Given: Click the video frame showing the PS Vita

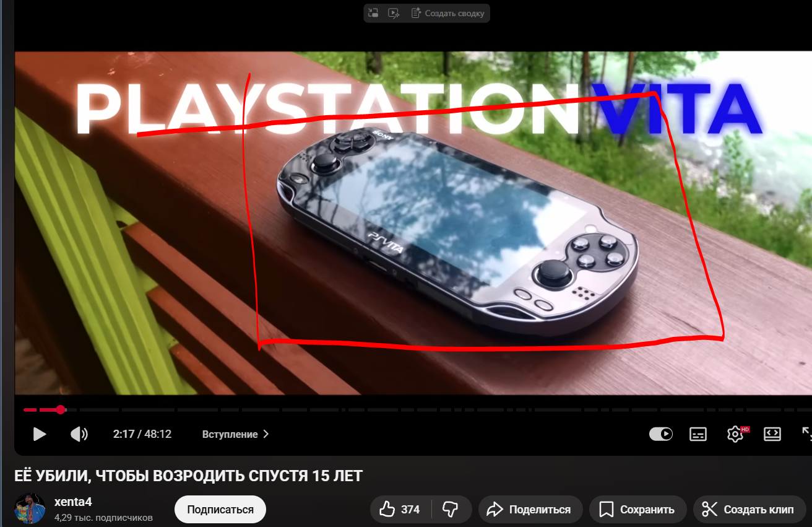Looking at the screenshot, I should point(413,223).
